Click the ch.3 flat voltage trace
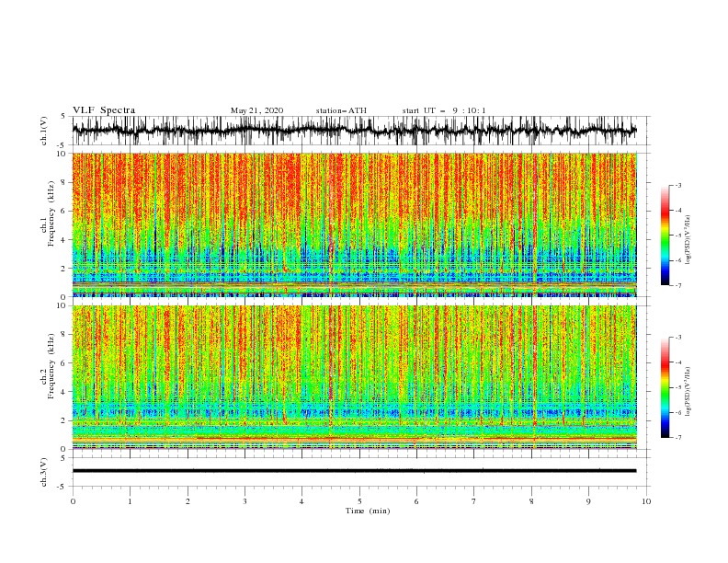This screenshot has height=563, width=728. 354,471
